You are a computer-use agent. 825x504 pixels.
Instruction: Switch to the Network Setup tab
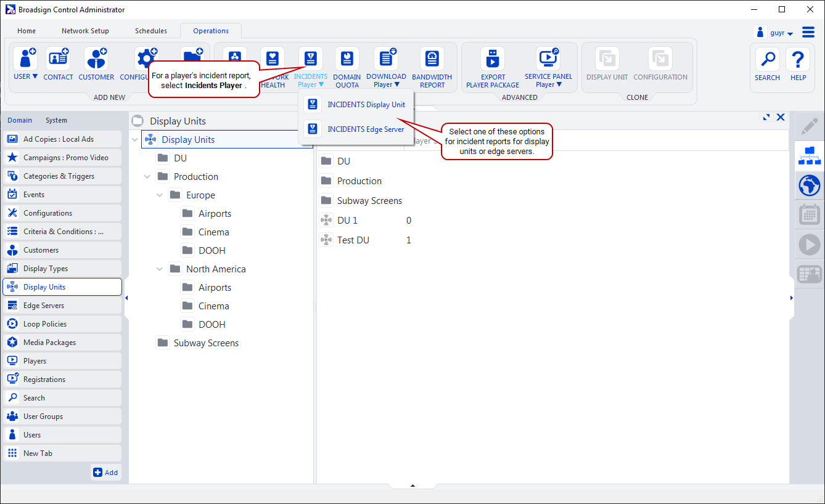point(85,31)
